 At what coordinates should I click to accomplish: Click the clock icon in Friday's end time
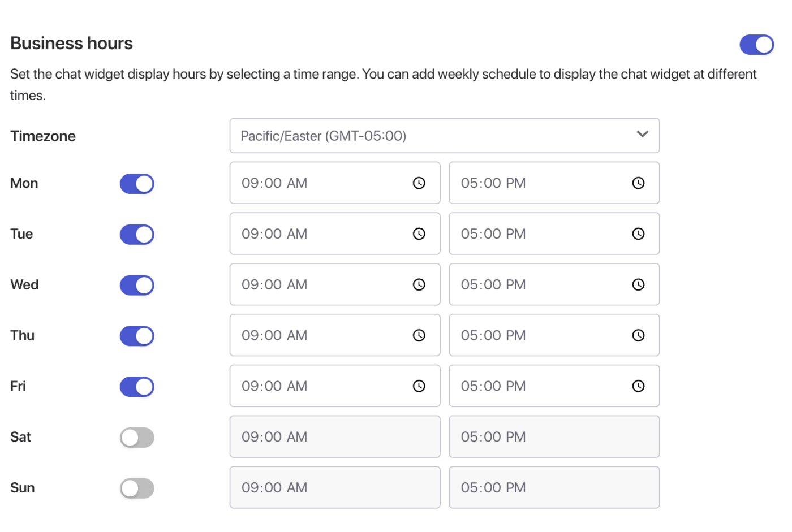point(638,386)
